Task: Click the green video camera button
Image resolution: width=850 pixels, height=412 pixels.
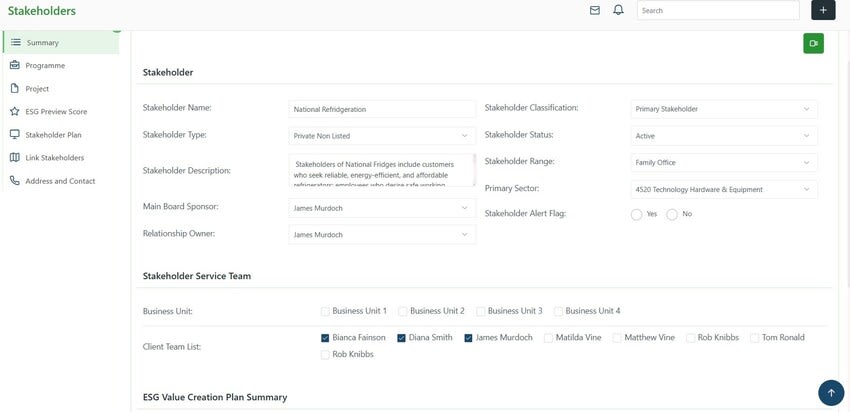Action: tap(813, 43)
